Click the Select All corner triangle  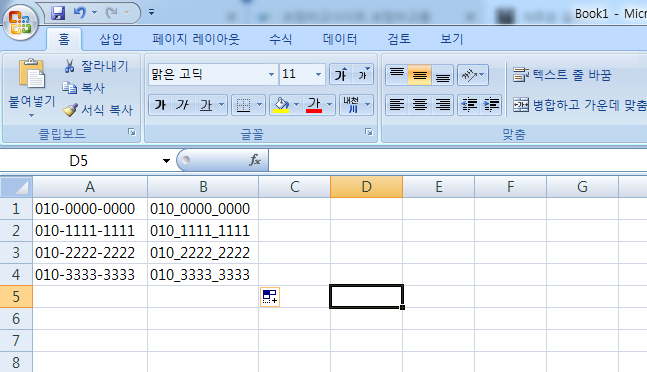[16, 187]
